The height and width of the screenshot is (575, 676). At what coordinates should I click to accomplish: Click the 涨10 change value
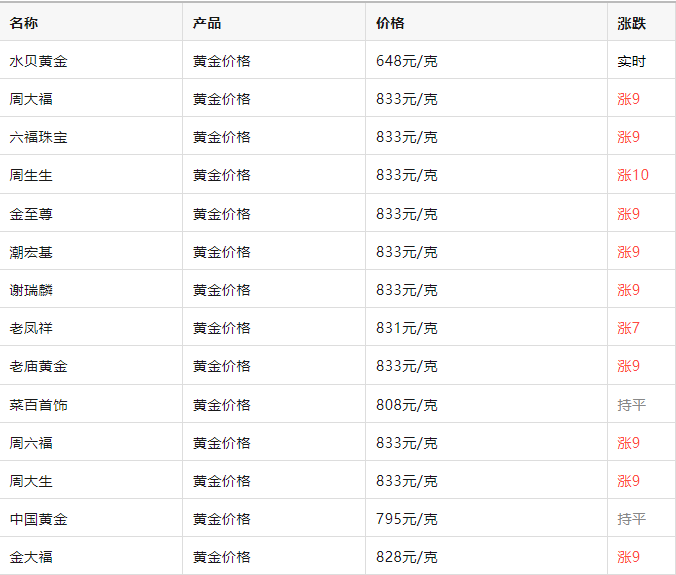(x=633, y=175)
